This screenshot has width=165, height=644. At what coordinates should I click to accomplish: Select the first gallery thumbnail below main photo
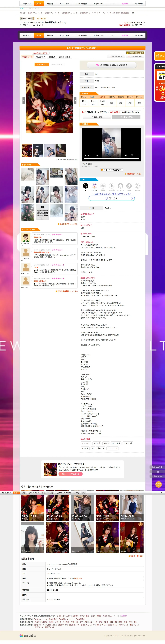point(27,151)
